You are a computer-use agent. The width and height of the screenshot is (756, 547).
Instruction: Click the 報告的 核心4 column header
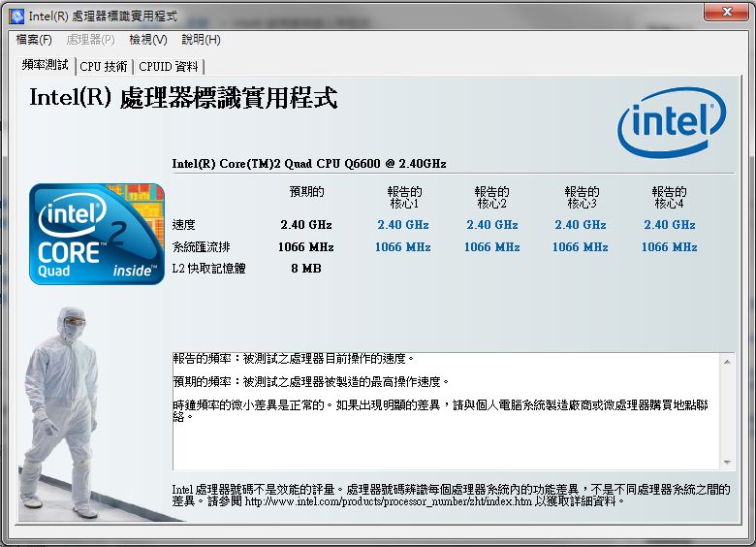coord(669,197)
